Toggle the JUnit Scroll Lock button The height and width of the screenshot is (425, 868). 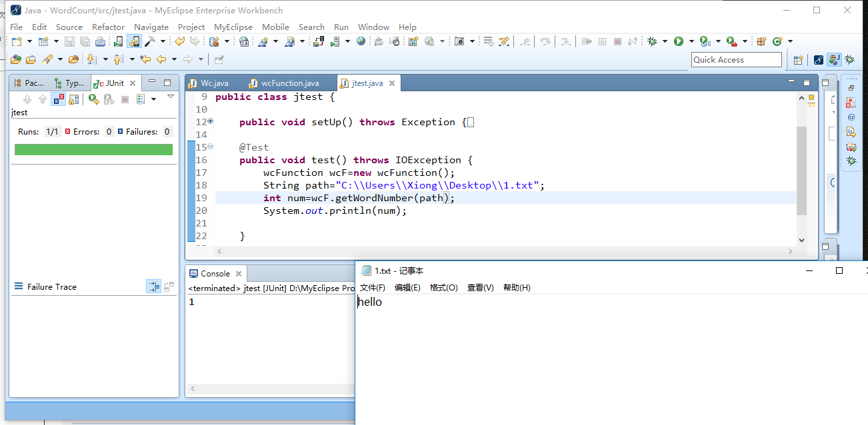pos(74,99)
